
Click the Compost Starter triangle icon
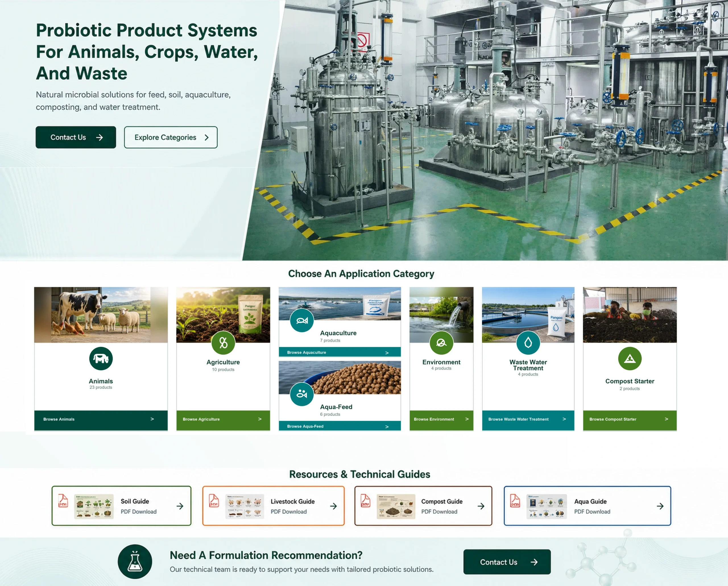[x=630, y=358]
